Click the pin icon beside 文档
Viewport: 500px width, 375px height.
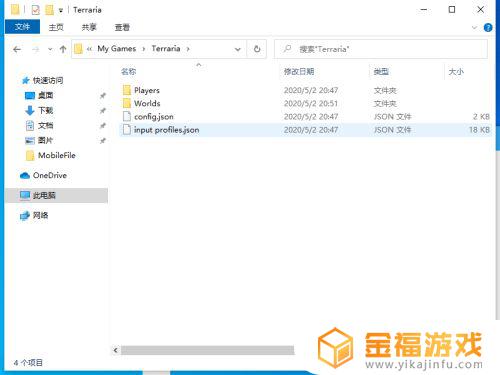coord(103,126)
